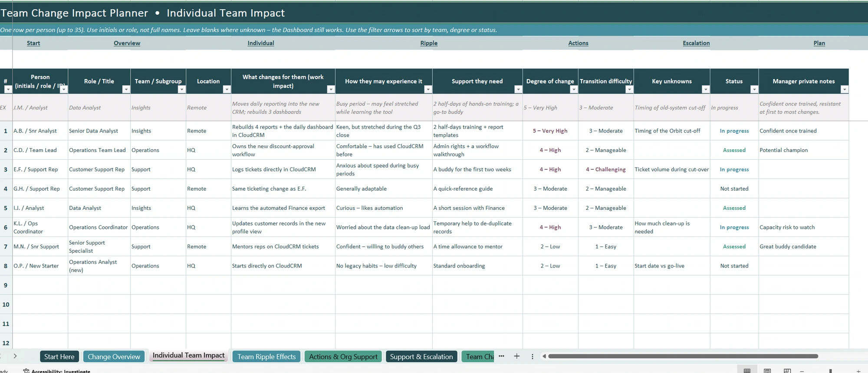Viewport: 868px width, 373px height.
Task: Select cell 'Not started' in G.H. row
Action: click(x=734, y=189)
